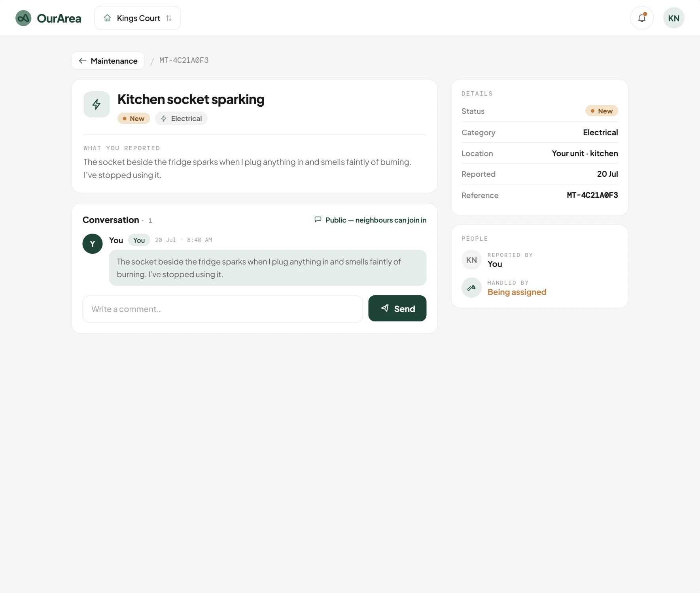Go back to Maintenance list
Image resolution: width=700 pixels, height=593 pixels.
108,60
